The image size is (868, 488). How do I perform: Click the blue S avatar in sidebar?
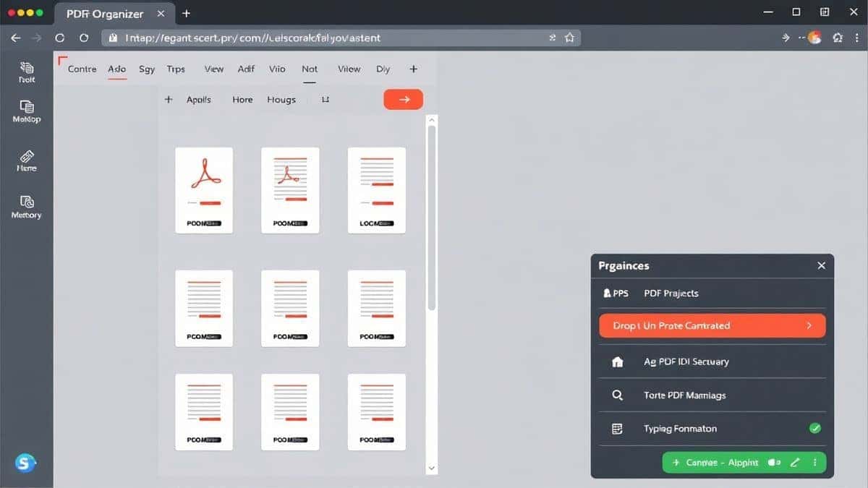coord(25,463)
